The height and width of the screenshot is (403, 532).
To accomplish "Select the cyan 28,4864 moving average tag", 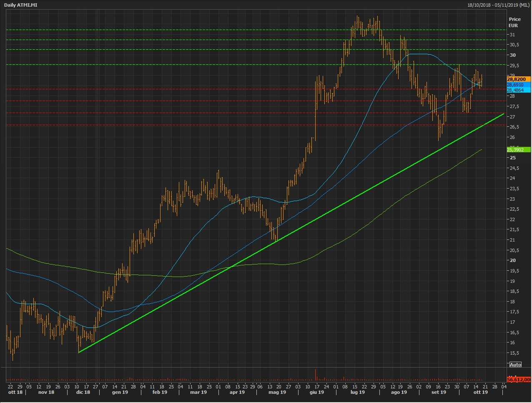I will 519,90.
